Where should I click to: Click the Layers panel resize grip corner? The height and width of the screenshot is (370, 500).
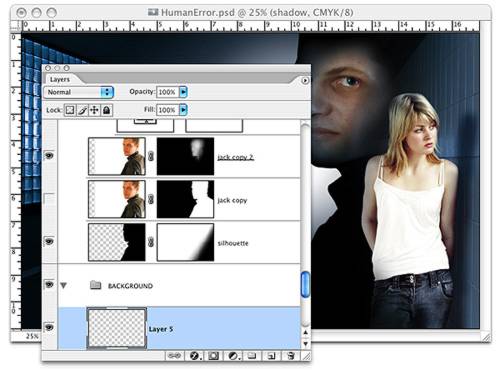306,356
